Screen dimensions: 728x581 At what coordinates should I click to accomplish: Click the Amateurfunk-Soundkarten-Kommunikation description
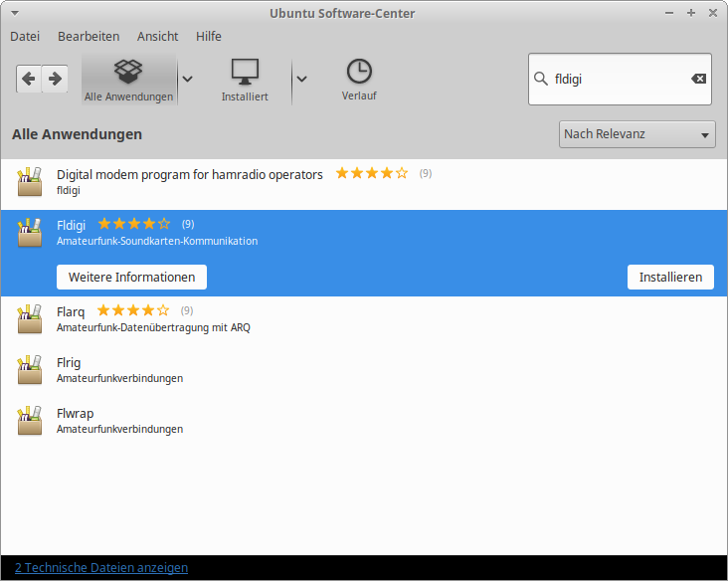(x=157, y=241)
